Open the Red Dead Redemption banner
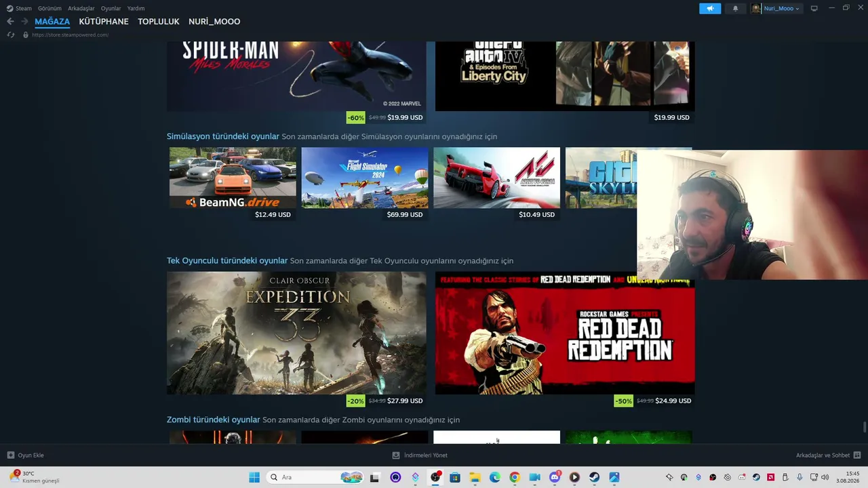868x488 pixels. click(x=565, y=333)
